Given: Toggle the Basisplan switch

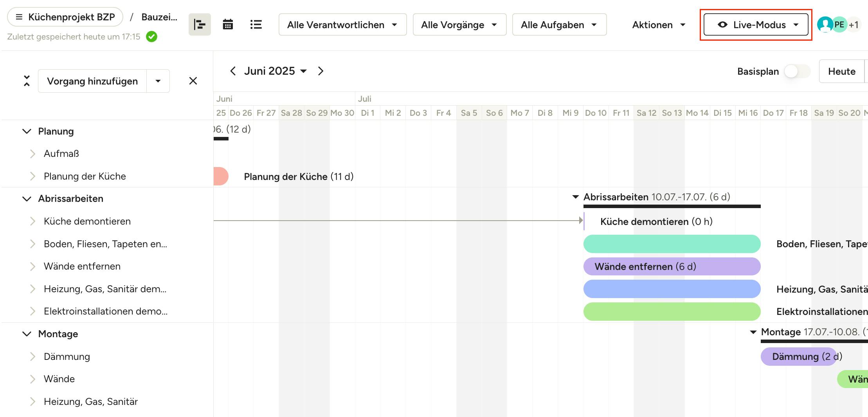Looking at the screenshot, I should click(797, 71).
